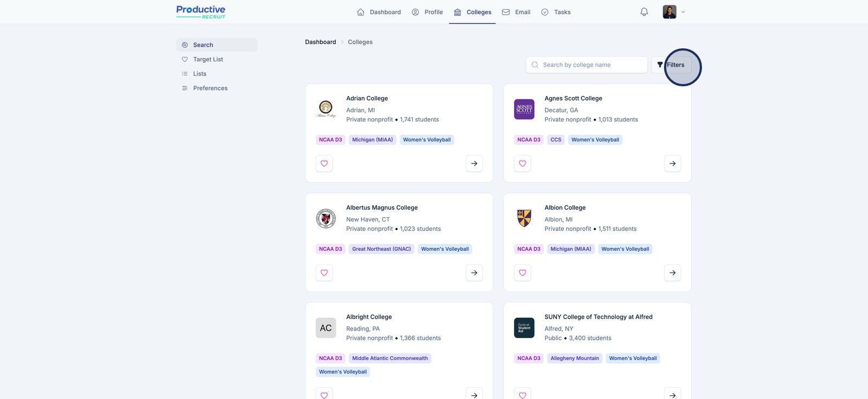This screenshot has height=399, width=868.
Task: Open Albion College details arrow
Action: tap(673, 273)
